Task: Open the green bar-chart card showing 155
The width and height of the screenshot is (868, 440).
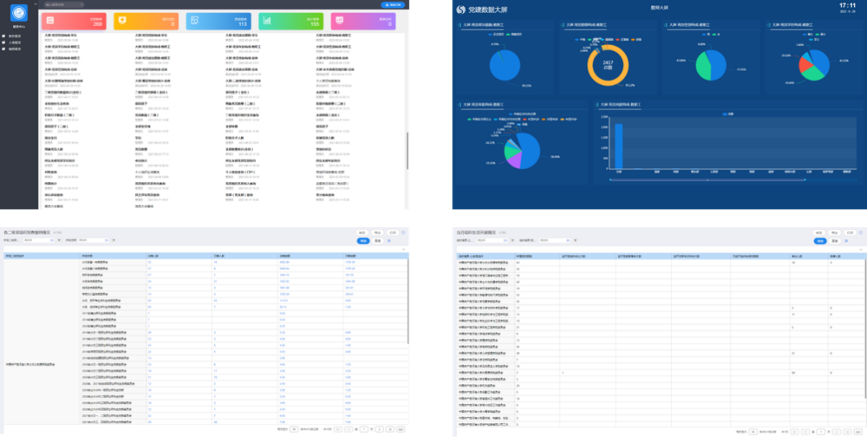Action: point(291,21)
